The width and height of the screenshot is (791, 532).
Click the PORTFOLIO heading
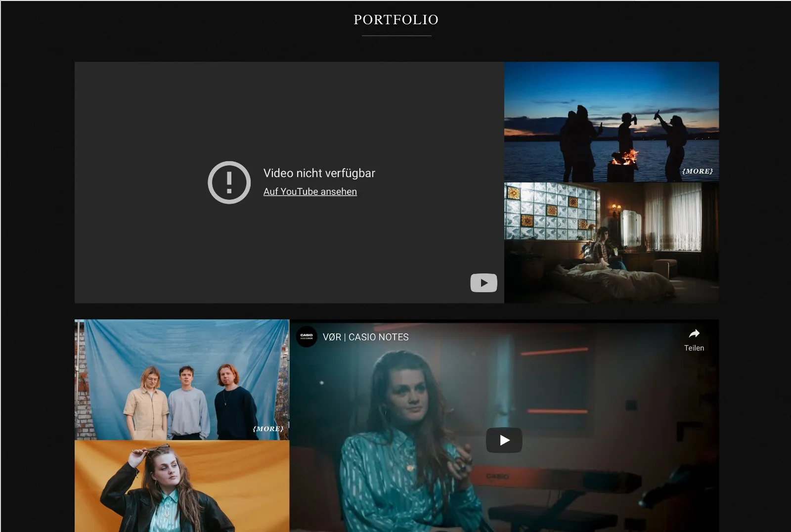coord(396,20)
